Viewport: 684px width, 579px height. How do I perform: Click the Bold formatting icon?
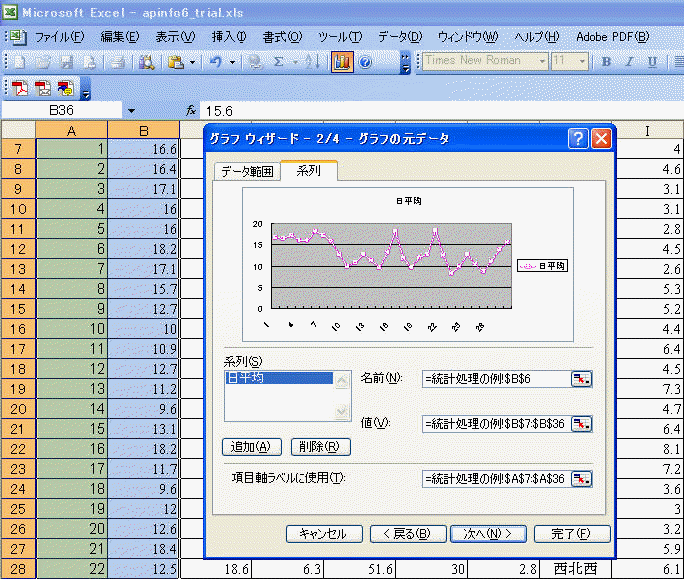click(606, 62)
